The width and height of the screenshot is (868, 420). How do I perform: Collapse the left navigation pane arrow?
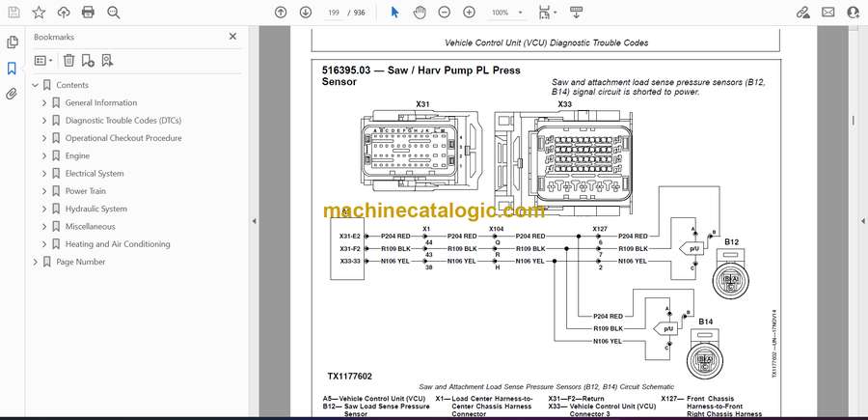click(254, 221)
